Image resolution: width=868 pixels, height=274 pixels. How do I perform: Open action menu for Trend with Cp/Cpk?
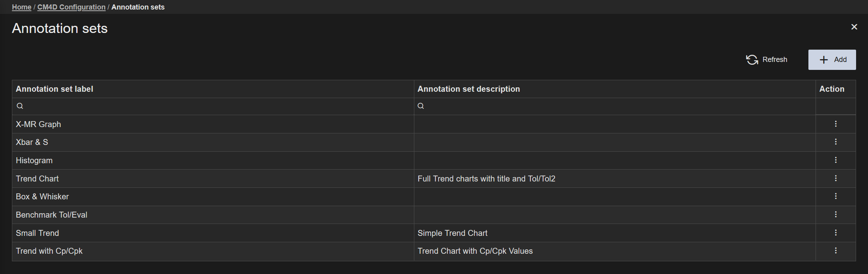(x=835, y=251)
